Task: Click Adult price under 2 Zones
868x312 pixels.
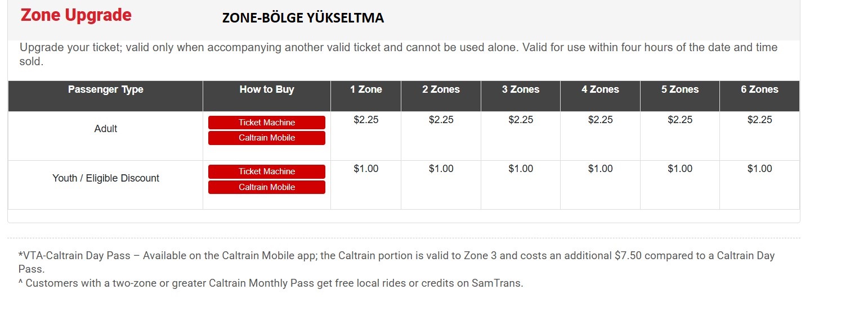Action: click(x=441, y=120)
